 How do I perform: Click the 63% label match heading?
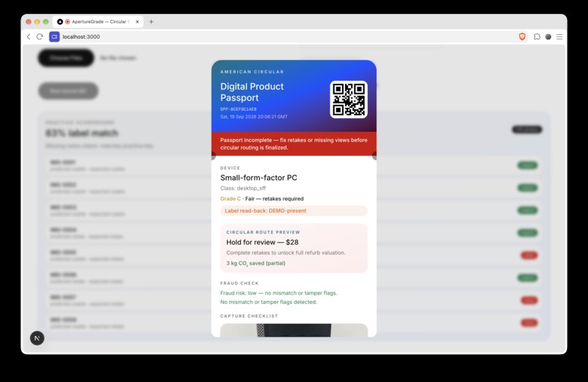82,133
